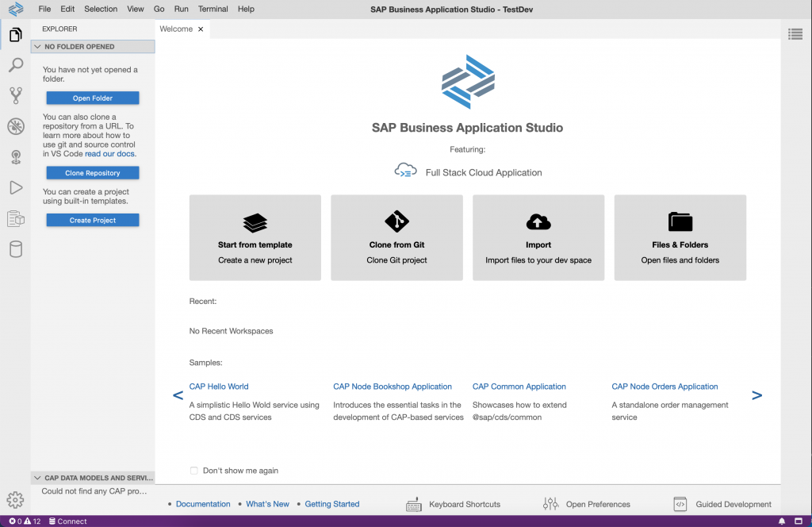Close the Welcome tab
This screenshot has width=812, height=527.
pos(201,29)
